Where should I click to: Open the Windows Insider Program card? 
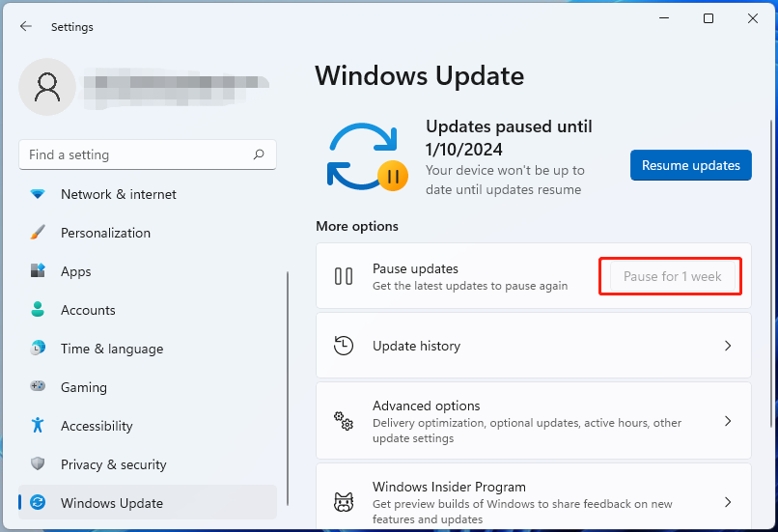click(x=534, y=498)
